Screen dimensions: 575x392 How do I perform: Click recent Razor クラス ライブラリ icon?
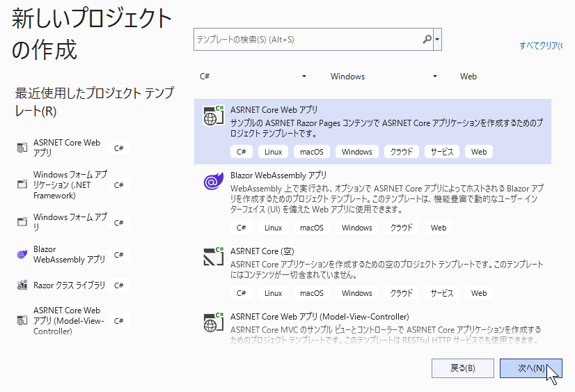pos(22,285)
